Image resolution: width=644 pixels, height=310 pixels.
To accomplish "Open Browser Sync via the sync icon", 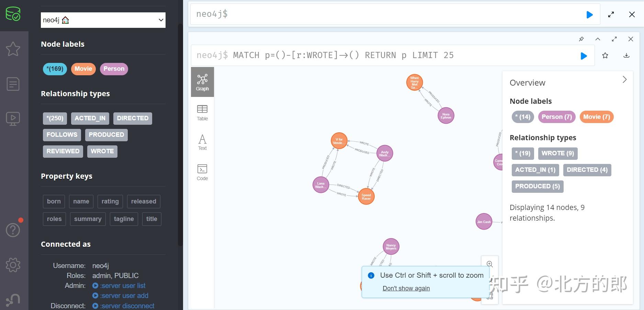I will (x=13, y=299).
